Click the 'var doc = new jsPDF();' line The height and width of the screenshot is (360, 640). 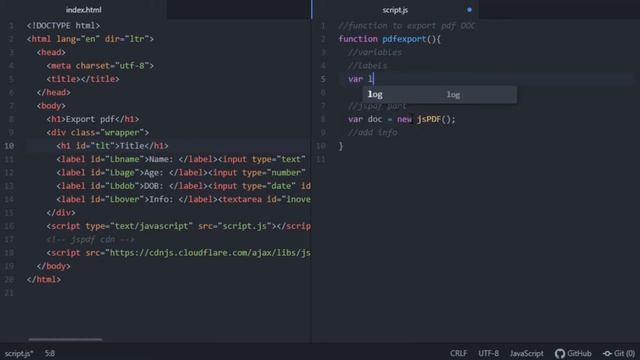click(x=402, y=119)
